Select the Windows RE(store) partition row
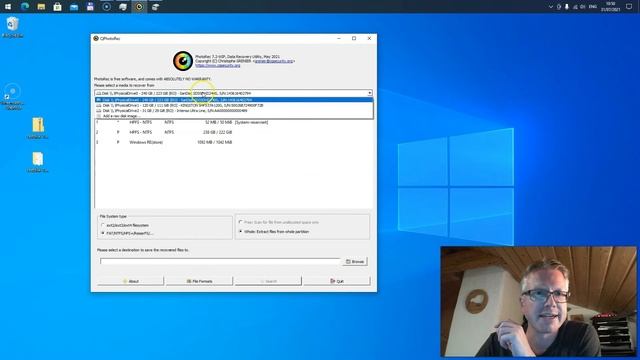Image resolution: width=640 pixels, height=360 pixels. [233, 142]
